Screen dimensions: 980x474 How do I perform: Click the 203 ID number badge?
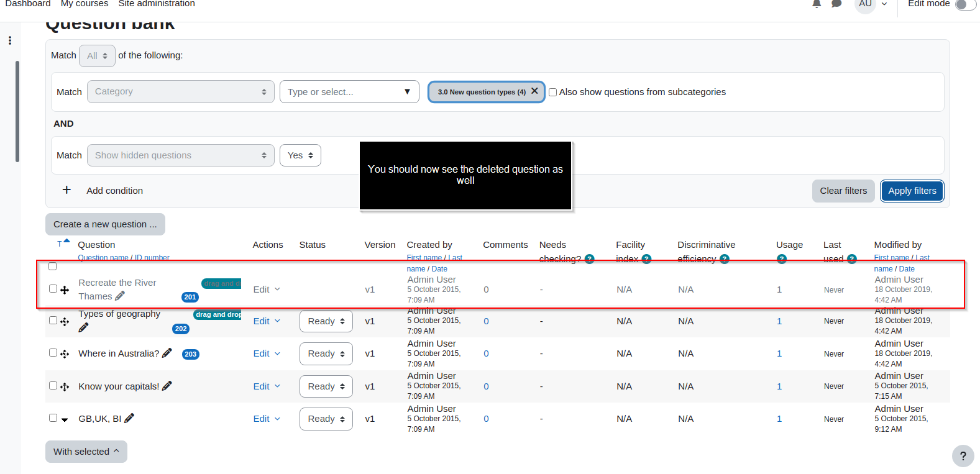pyautogui.click(x=191, y=354)
